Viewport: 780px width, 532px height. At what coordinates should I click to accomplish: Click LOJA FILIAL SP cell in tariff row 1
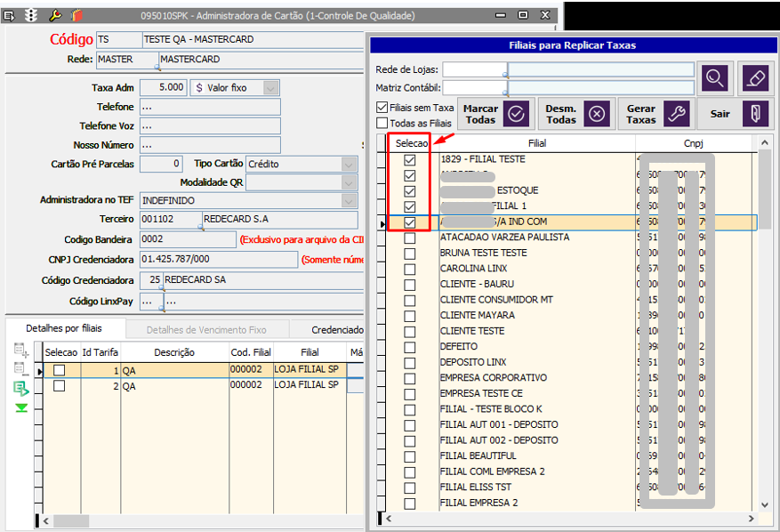[310, 370]
